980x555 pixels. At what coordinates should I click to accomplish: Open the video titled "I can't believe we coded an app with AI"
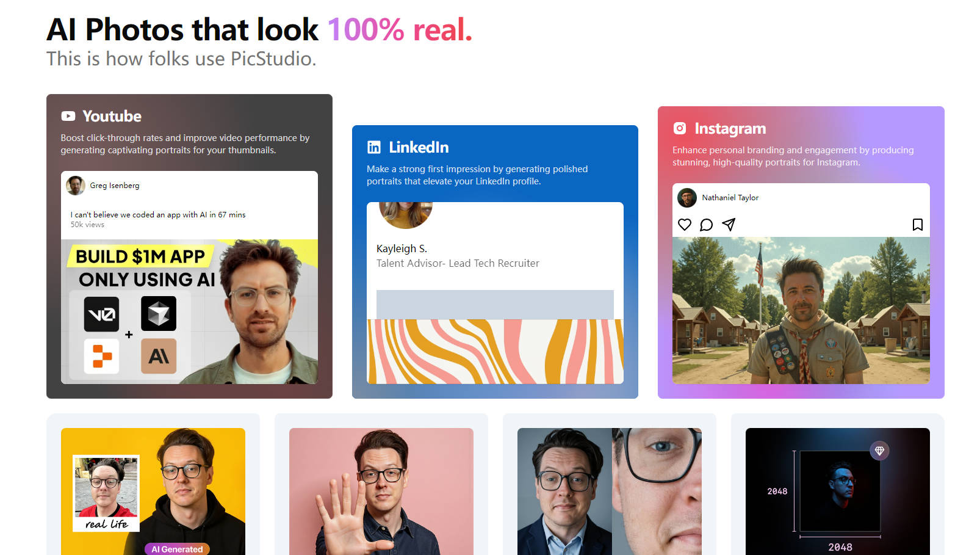(157, 214)
